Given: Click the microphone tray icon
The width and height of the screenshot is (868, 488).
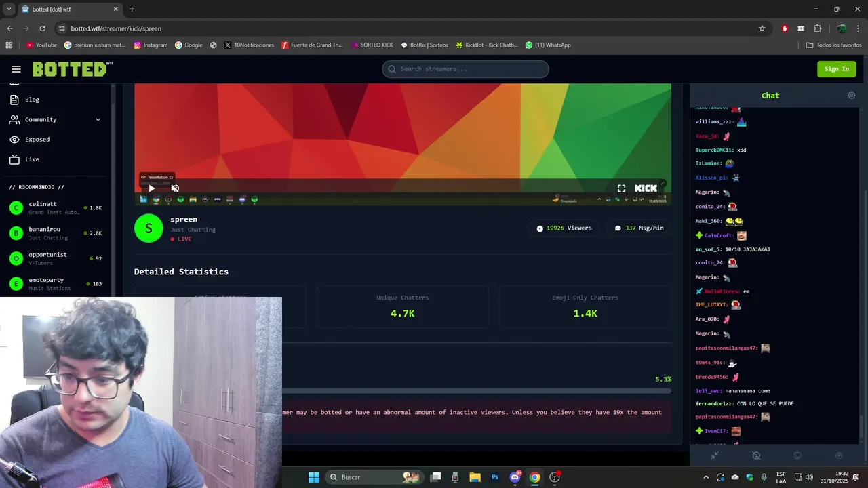Looking at the screenshot, I should [x=764, y=477].
